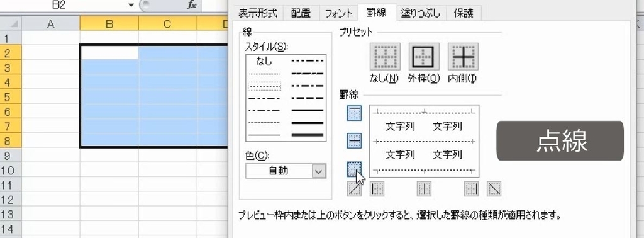
Task: Choose the medium dash-dot line style
Action: (307, 86)
